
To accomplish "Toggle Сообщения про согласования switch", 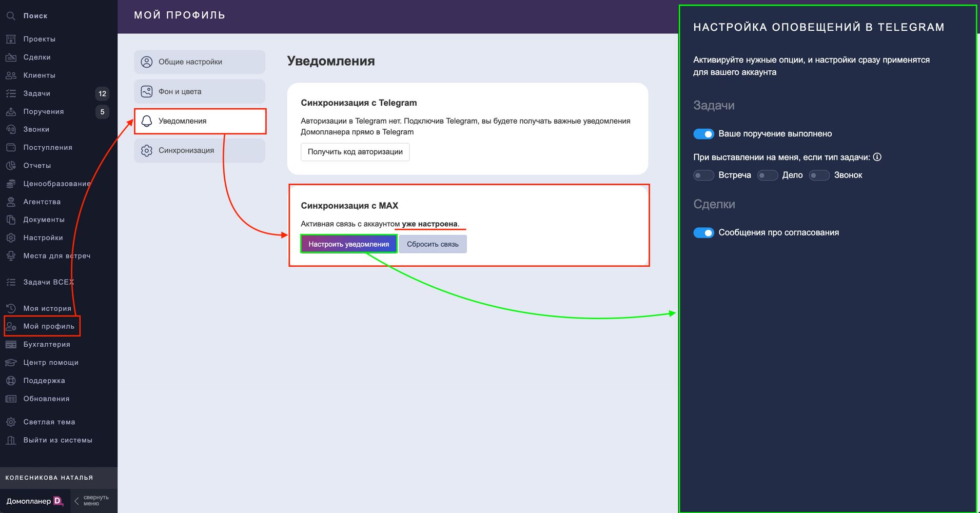I will pyautogui.click(x=703, y=233).
